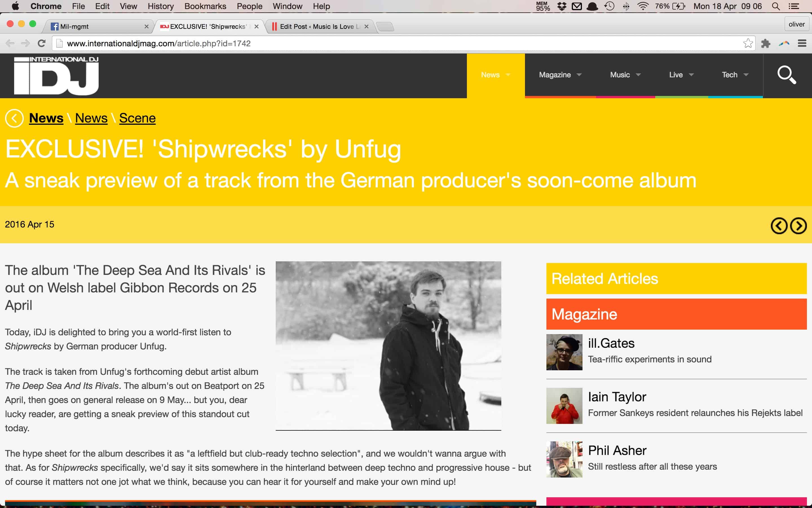
Task: Click the MEM 95% memory indicator
Action: click(542, 6)
